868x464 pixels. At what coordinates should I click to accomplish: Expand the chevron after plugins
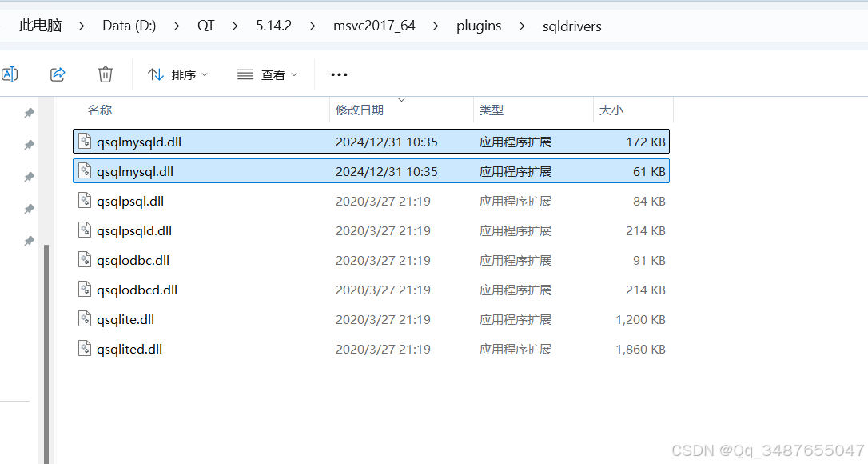pos(522,26)
